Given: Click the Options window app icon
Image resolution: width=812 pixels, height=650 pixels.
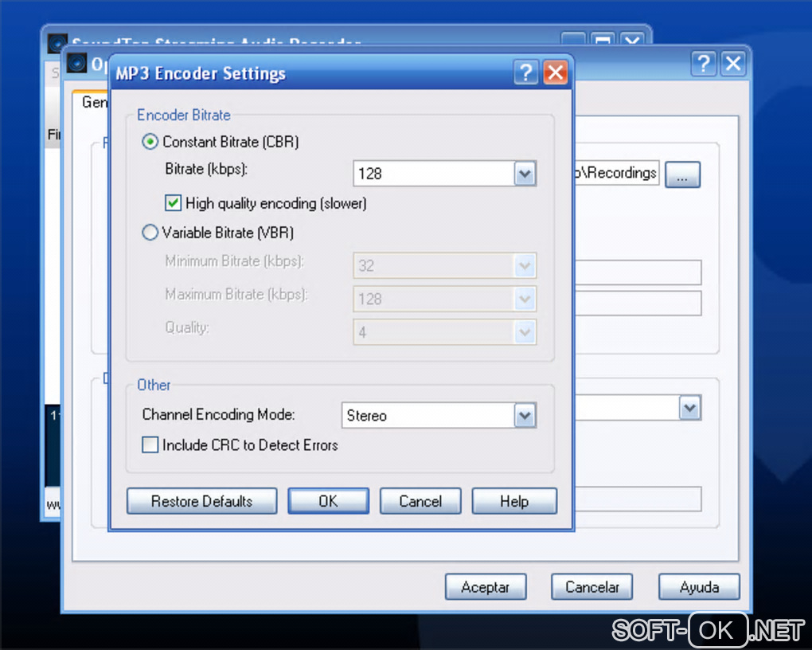Looking at the screenshot, I should point(76,64).
